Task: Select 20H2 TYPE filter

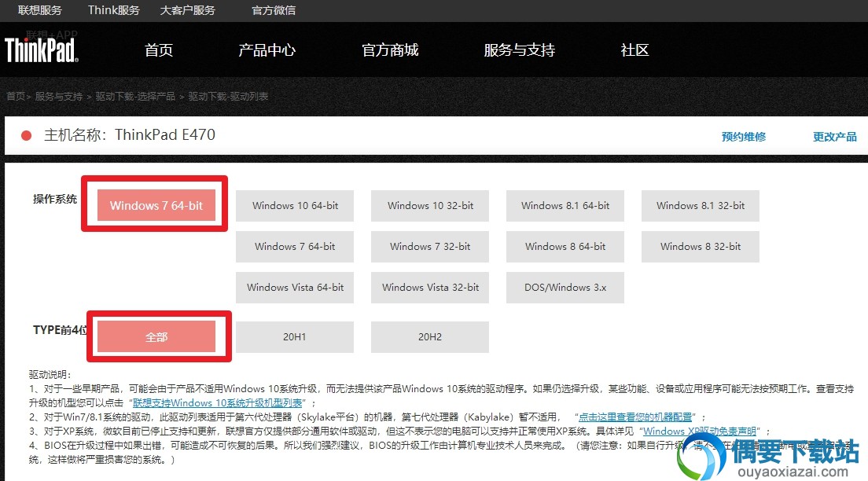Action: [x=430, y=336]
